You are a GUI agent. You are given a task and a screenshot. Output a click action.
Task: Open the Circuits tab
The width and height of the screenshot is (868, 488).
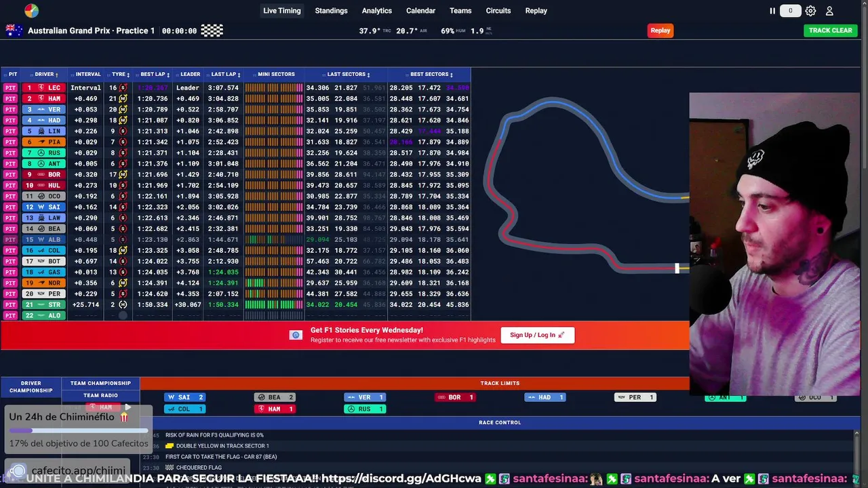(x=498, y=11)
